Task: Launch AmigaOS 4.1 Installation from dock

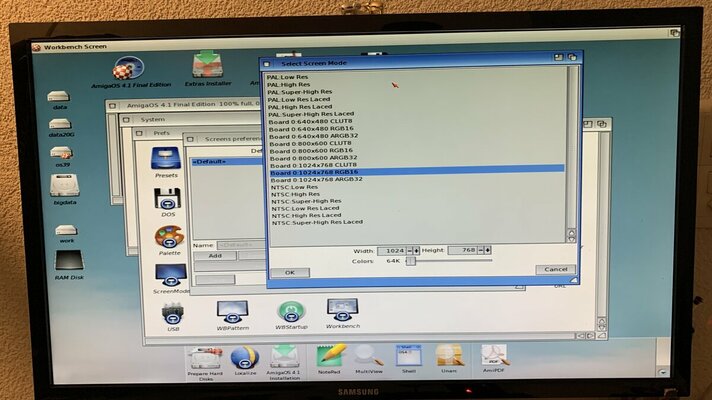Action: point(284,357)
